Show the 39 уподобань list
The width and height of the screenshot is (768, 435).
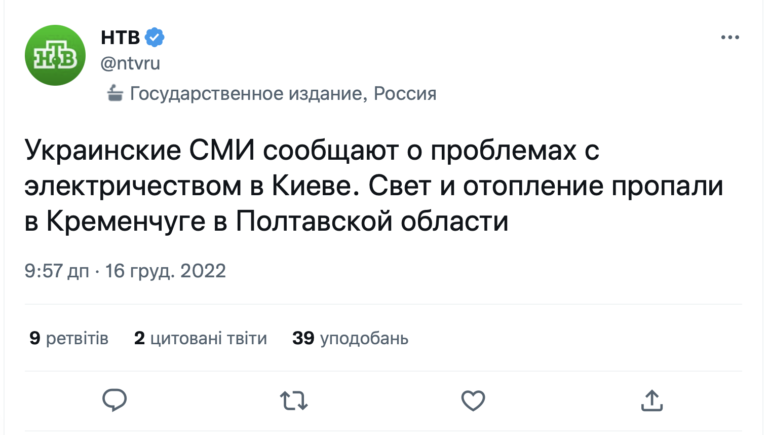click(x=350, y=338)
